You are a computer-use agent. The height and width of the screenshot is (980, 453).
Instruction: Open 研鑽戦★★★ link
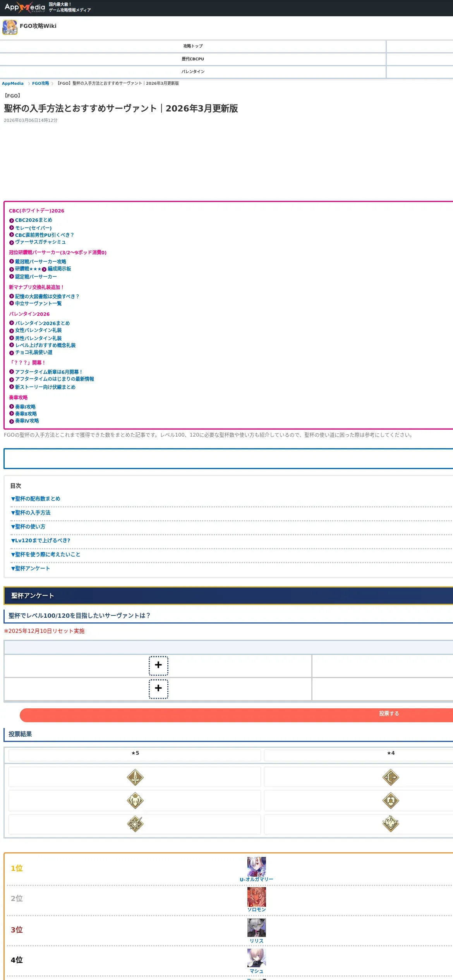(28, 269)
